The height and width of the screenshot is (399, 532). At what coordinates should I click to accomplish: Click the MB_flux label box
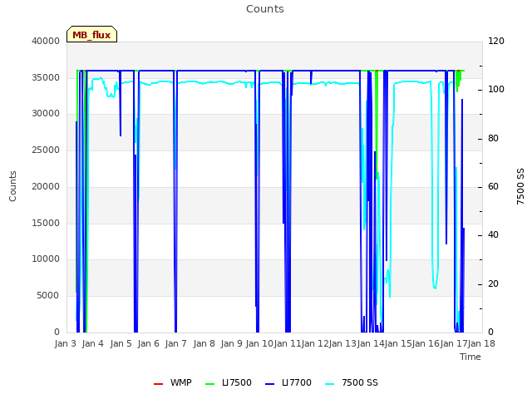(91, 34)
